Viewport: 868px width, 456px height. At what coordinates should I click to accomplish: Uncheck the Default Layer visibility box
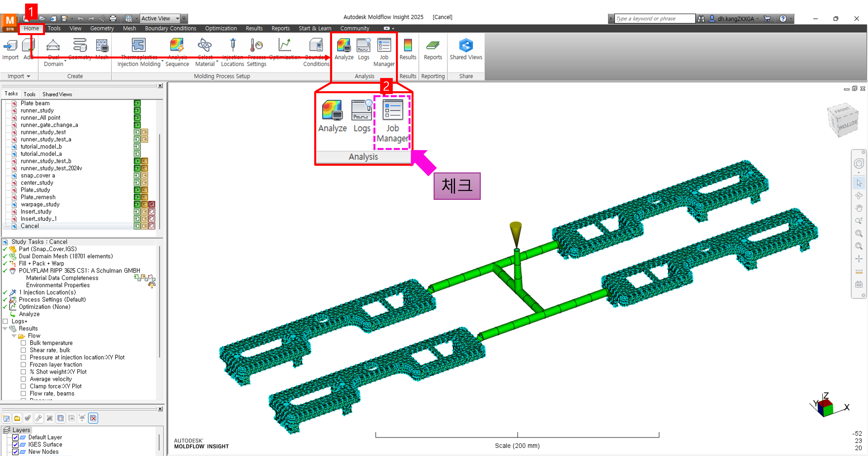[x=15, y=437]
